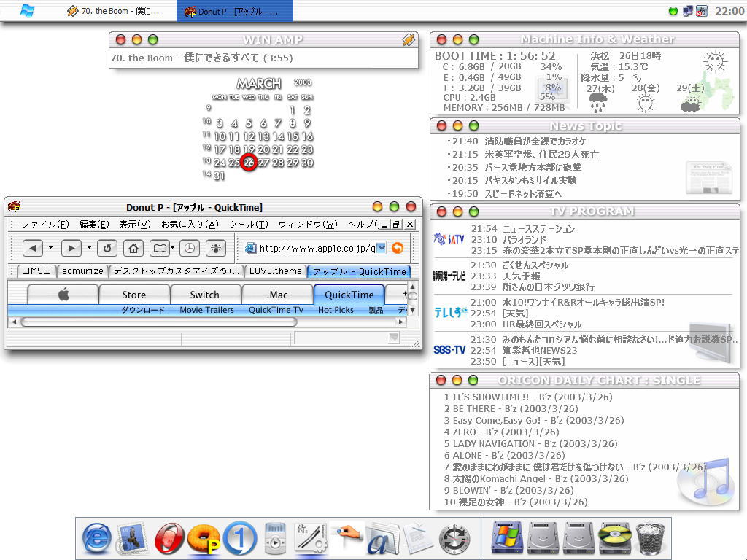747x560 pixels.
Task: Expand the address bar URL dropdown
Action: point(381,248)
